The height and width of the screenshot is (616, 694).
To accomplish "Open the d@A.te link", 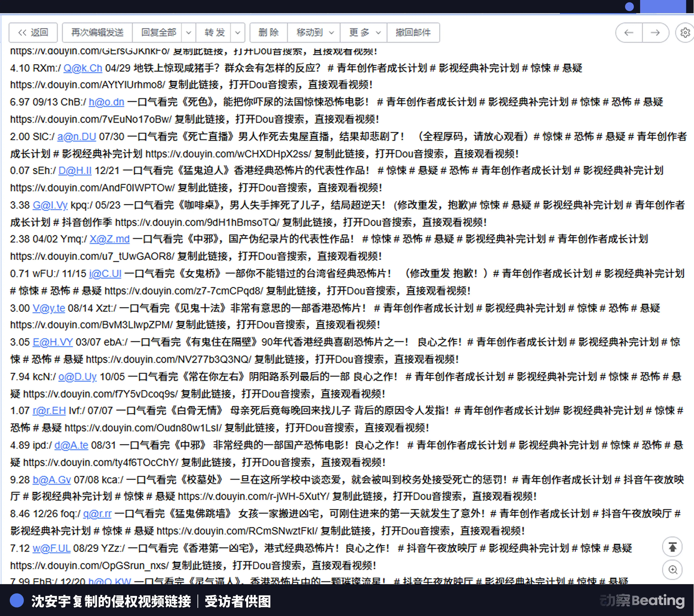I will point(71,445).
